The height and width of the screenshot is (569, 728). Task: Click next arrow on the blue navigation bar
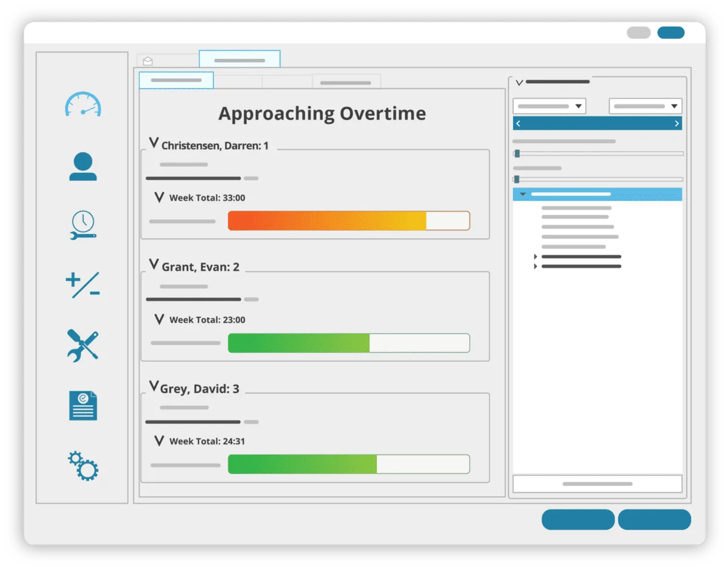click(x=677, y=123)
